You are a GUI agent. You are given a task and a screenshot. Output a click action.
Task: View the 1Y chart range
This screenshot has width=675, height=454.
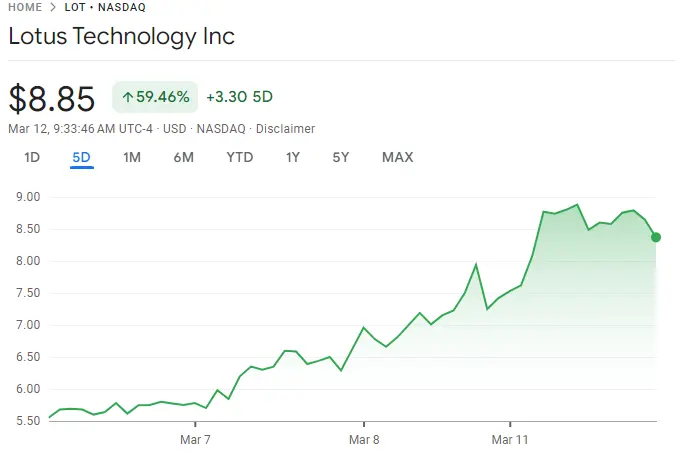pos(292,157)
